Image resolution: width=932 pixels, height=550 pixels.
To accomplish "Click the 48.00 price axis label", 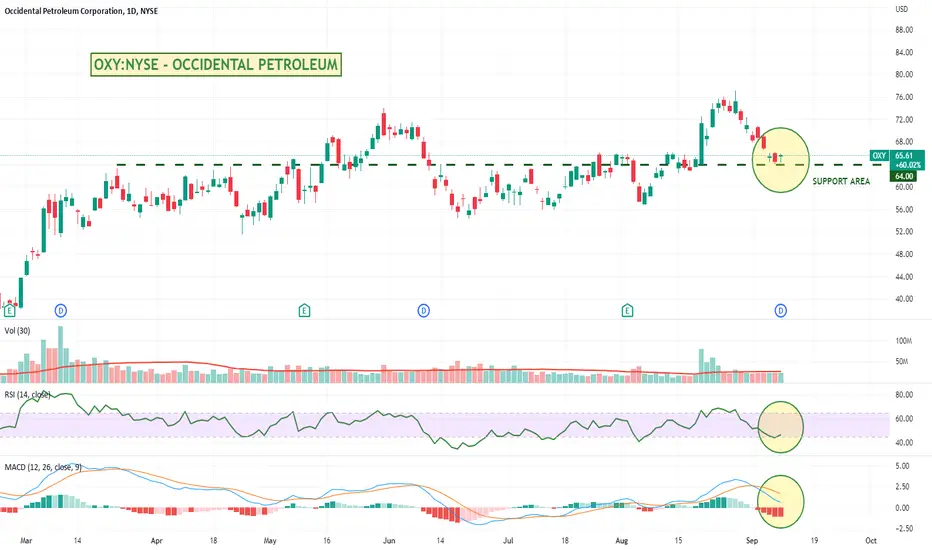I will 903,254.
